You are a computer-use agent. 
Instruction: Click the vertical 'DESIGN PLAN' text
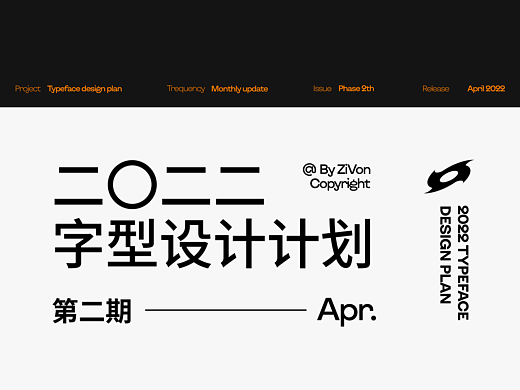(445, 255)
